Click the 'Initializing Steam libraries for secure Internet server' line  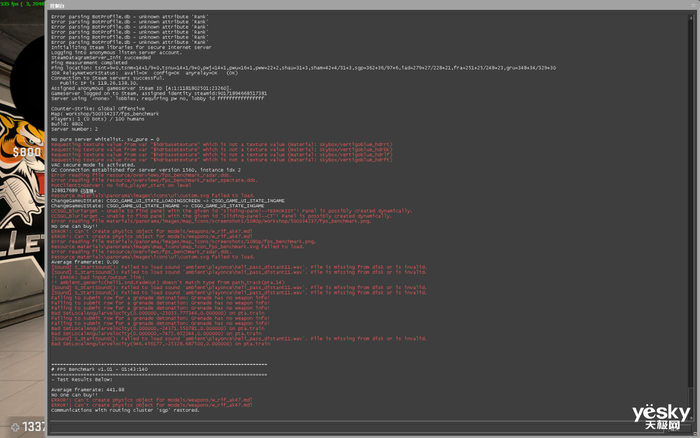131,47
